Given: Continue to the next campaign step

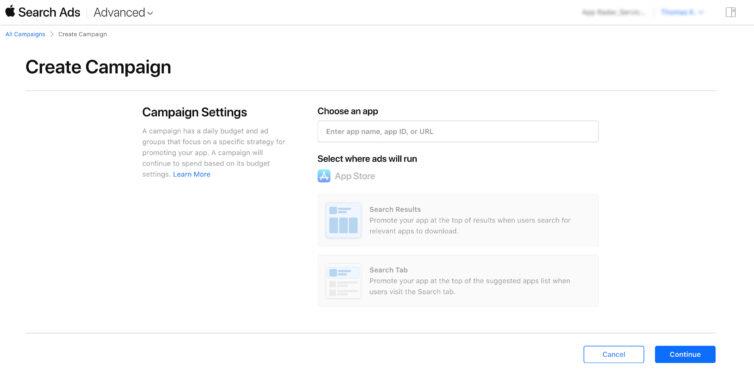Looking at the screenshot, I should click(685, 354).
